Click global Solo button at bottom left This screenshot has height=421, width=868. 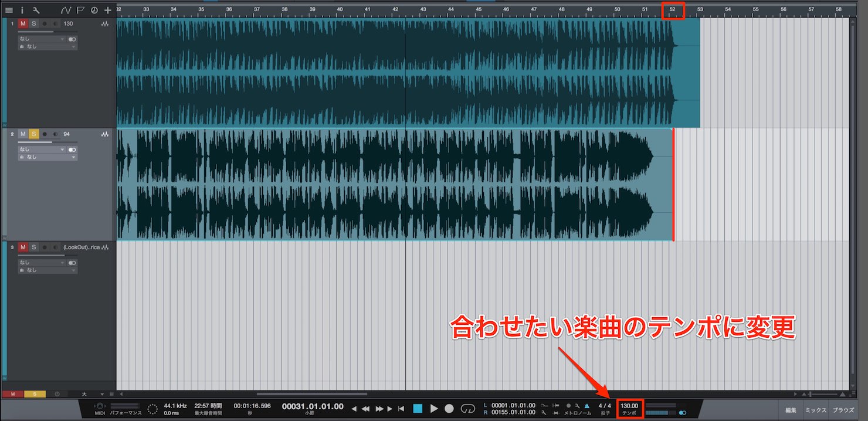click(34, 394)
